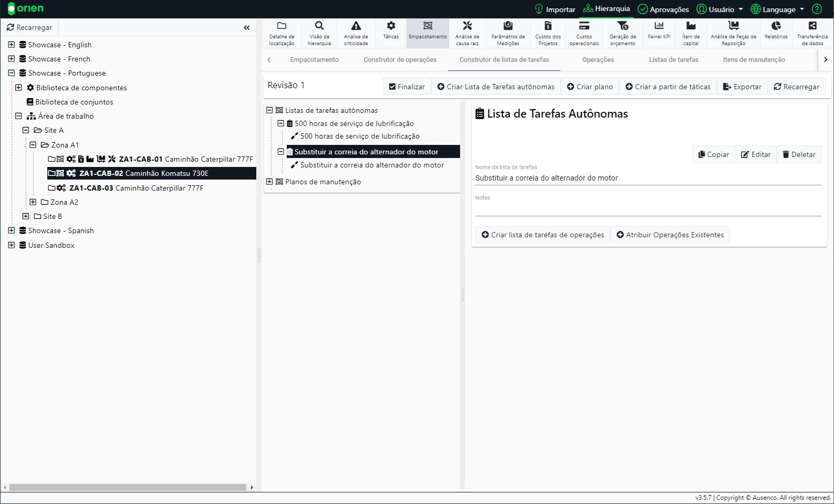Expand Showcase - English node

click(11, 45)
